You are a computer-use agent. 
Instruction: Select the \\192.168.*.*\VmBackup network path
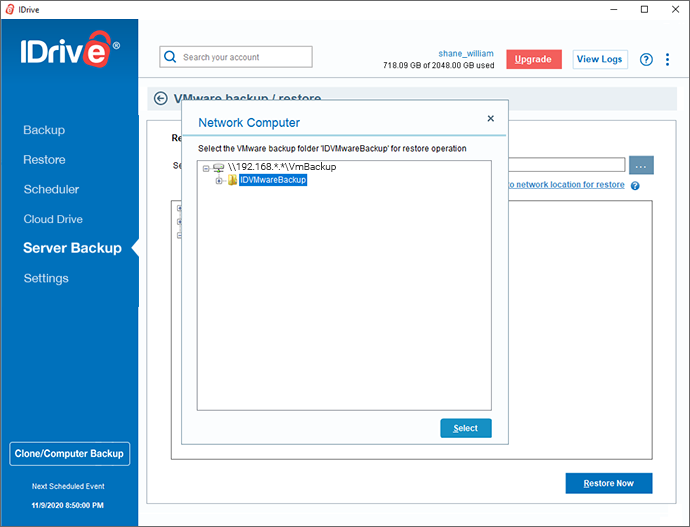click(x=282, y=167)
